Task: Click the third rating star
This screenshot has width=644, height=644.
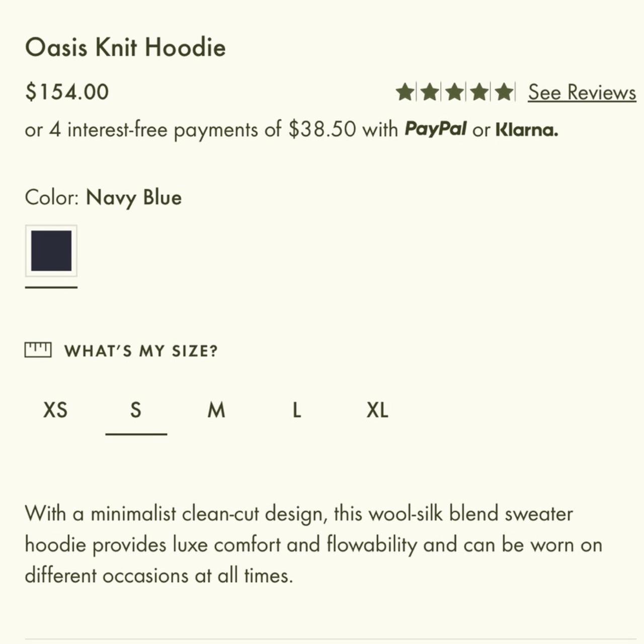Action: (454, 92)
